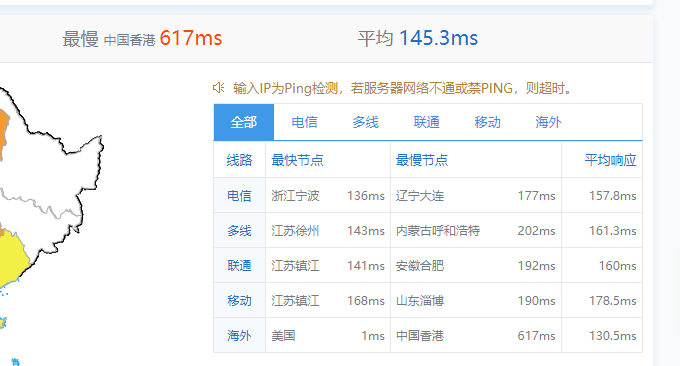Click the 130.5ms average value
Viewport: 680px width, 366px height.
[612, 336]
